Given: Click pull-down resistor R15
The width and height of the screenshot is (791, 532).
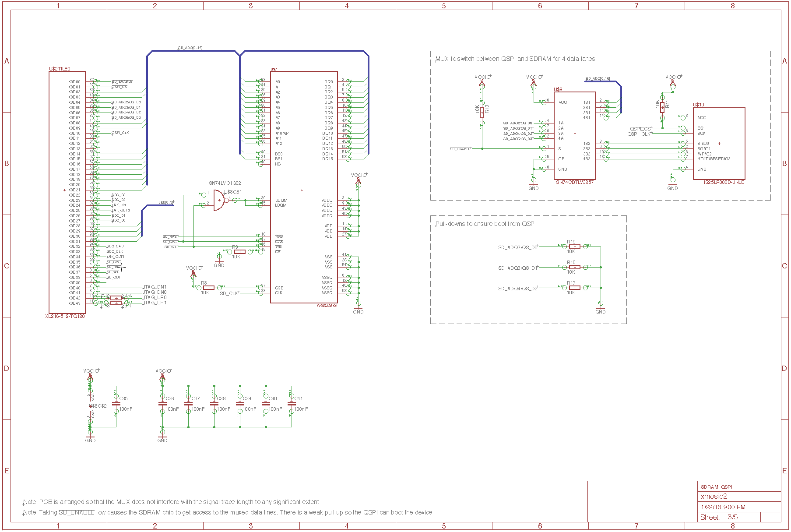Looking at the screenshot, I should [x=575, y=247].
